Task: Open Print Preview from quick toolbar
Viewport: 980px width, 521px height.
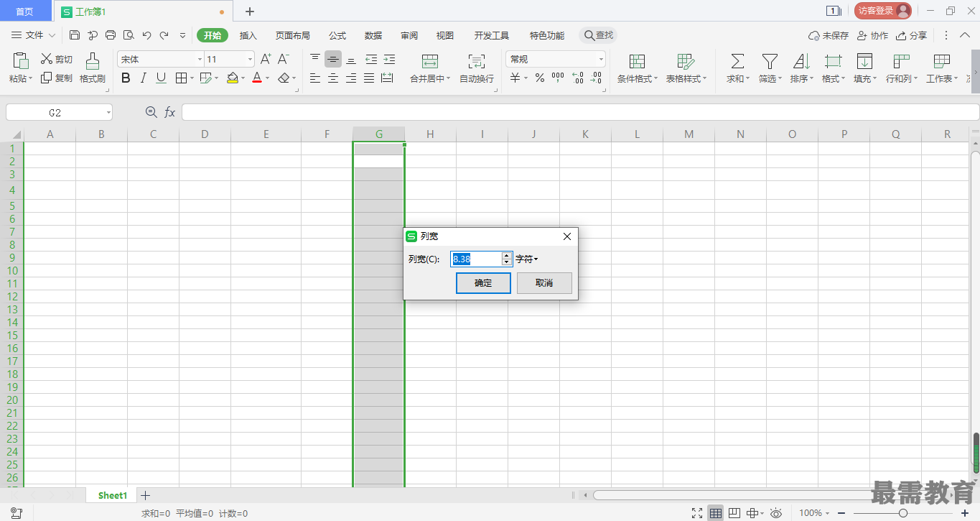Action: pos(129,35)
